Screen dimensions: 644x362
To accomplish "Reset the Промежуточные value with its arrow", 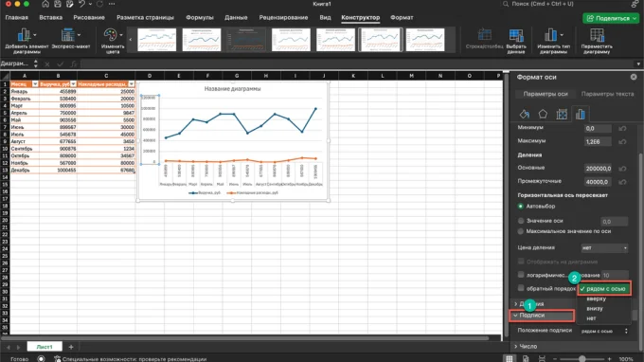I will coord(622,182).
